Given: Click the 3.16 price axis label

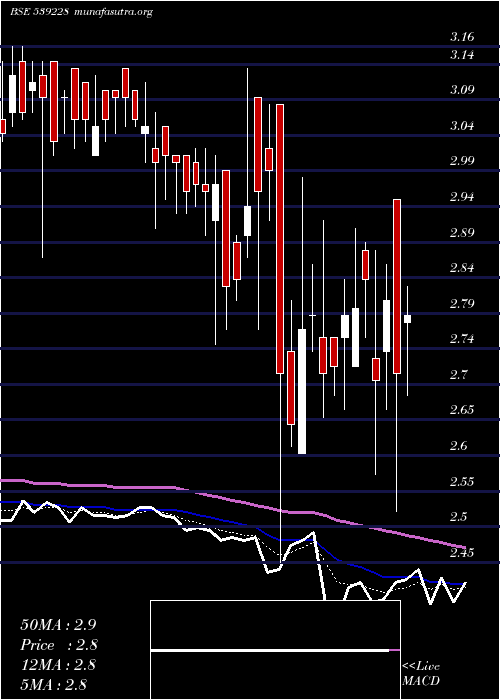Looking at the screenshot, I should click(x=462, y=37).
